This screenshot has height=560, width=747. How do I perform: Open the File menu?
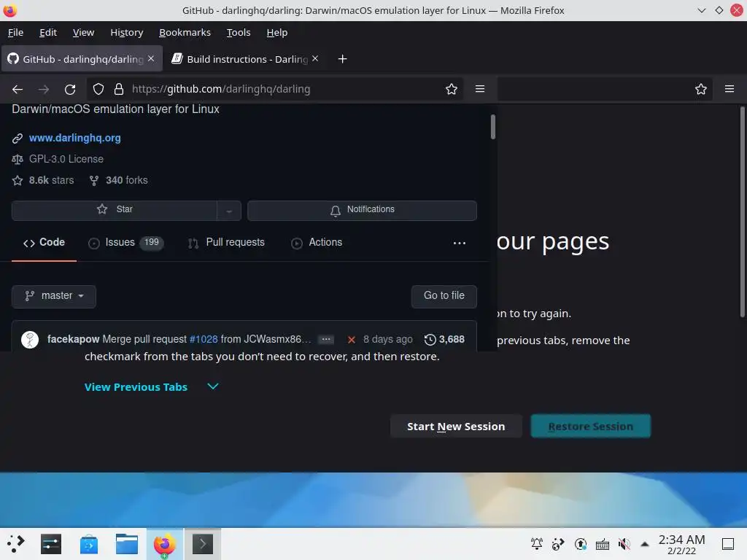(15, 32)
